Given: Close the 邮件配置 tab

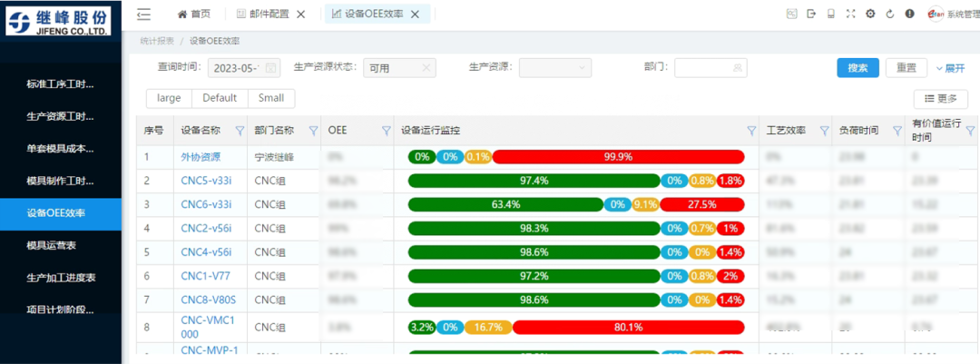Looking at the screenshot, I should coord(300,15).
